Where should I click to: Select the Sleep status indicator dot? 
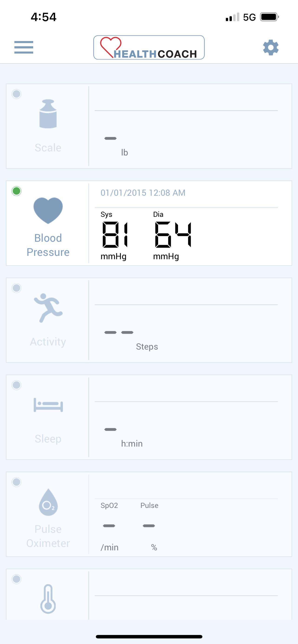(16, 385)
